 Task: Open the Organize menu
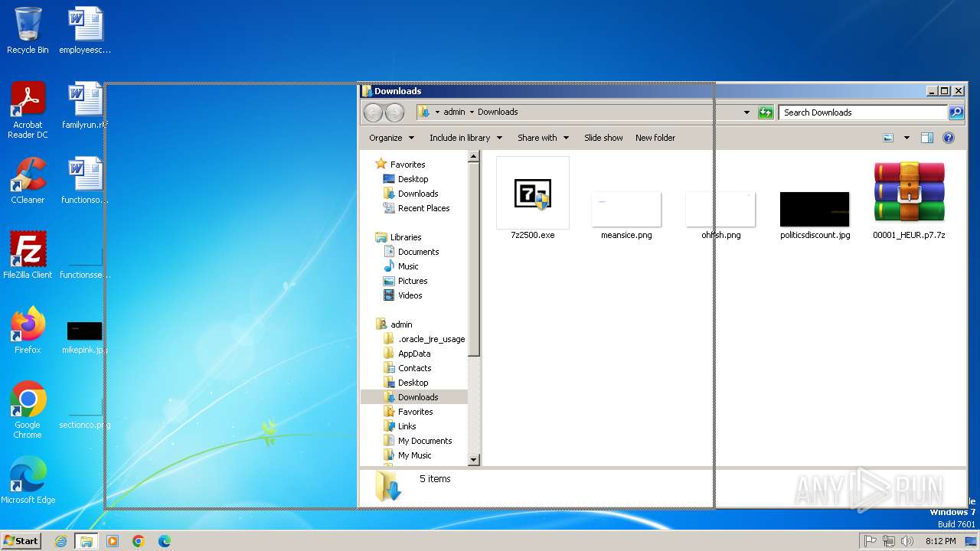pyautogui.click(x=391, y=138)
